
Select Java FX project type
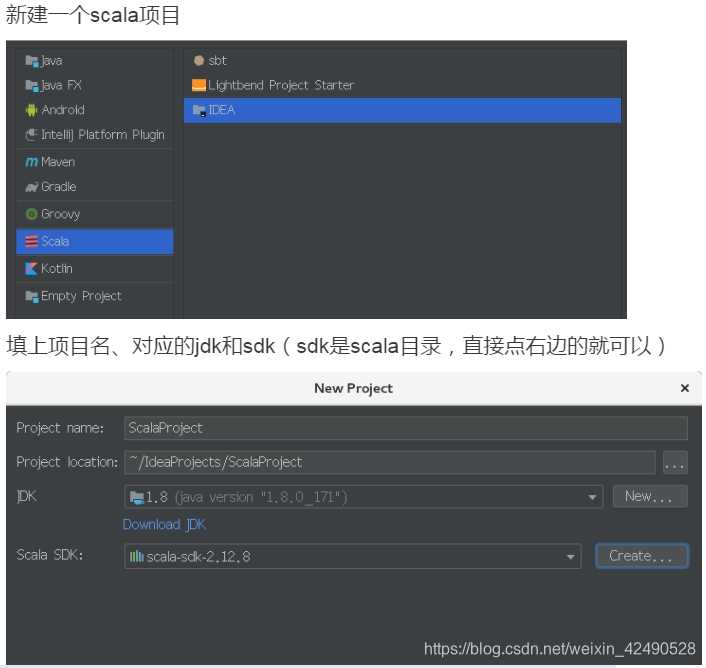[95, 85]
